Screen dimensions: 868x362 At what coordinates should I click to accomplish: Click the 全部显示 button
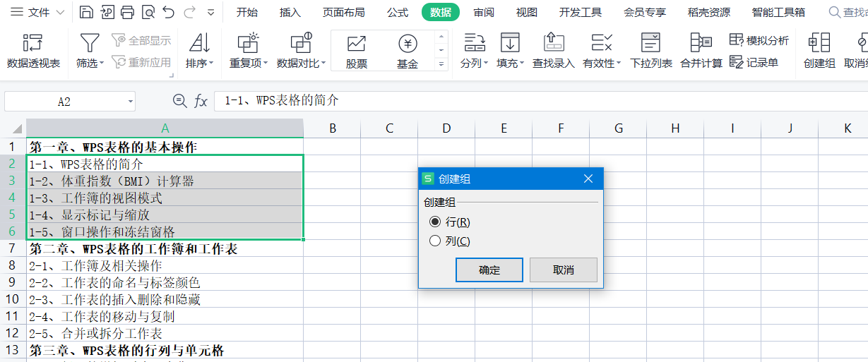pos(141,40)
